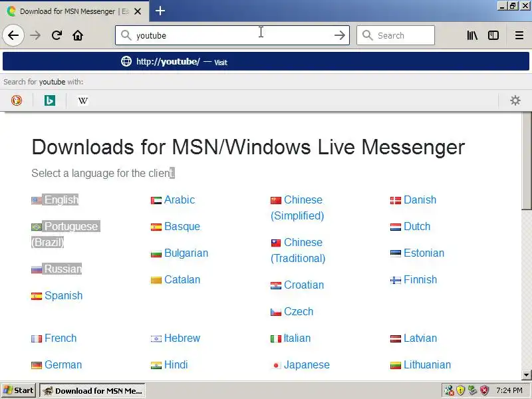Click 'Select a language for the client' text
The image size is (532, 399).
pyautogui.click(x=103, y=174)
